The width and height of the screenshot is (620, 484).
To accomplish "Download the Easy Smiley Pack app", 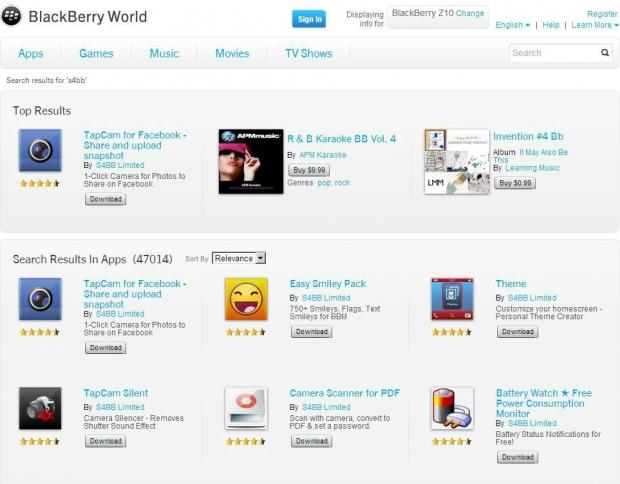I will [312, 331].
